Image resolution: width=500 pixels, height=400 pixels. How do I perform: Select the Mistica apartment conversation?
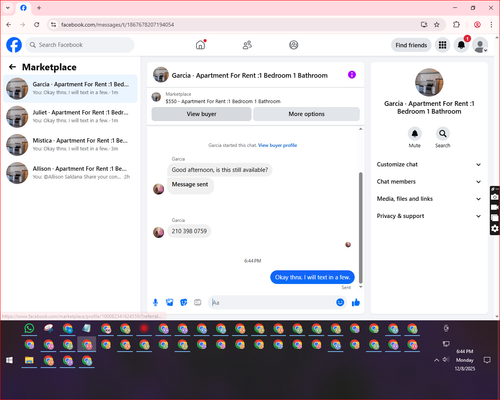(x=70, y=145)
